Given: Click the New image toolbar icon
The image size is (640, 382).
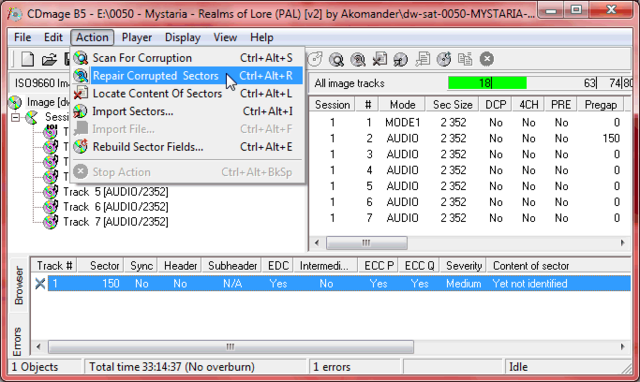Looking at the screenshot, I should pyautogui.click(x=28, y=60).
